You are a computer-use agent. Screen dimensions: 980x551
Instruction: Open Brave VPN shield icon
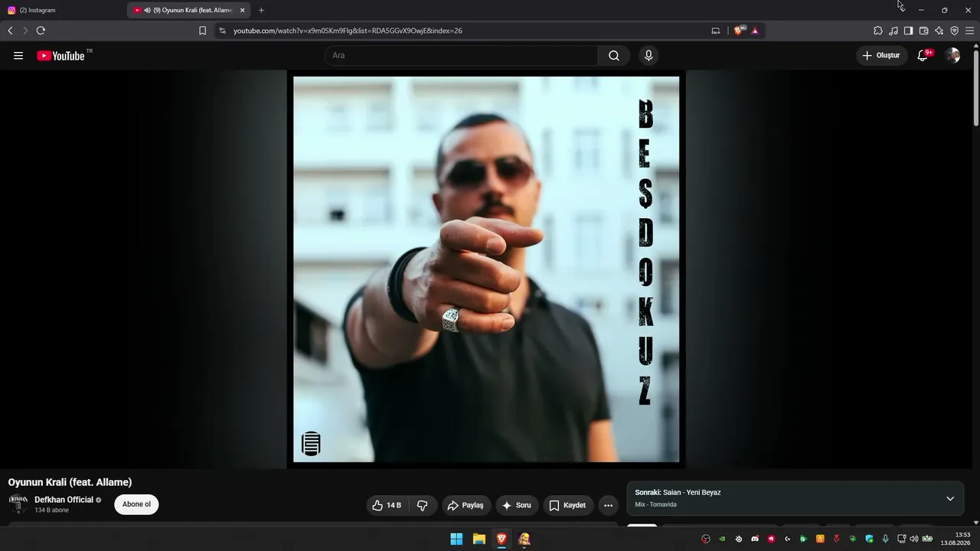(x=954, y=31)
